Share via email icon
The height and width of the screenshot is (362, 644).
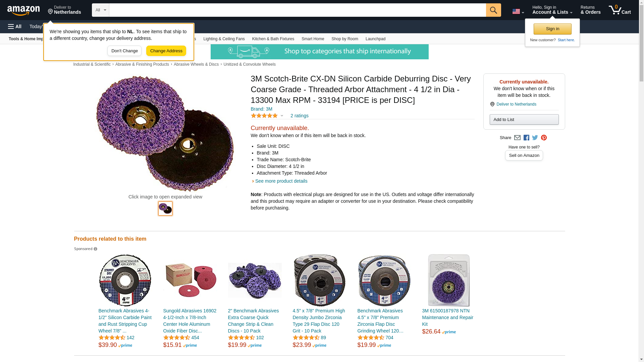(517, 138)
